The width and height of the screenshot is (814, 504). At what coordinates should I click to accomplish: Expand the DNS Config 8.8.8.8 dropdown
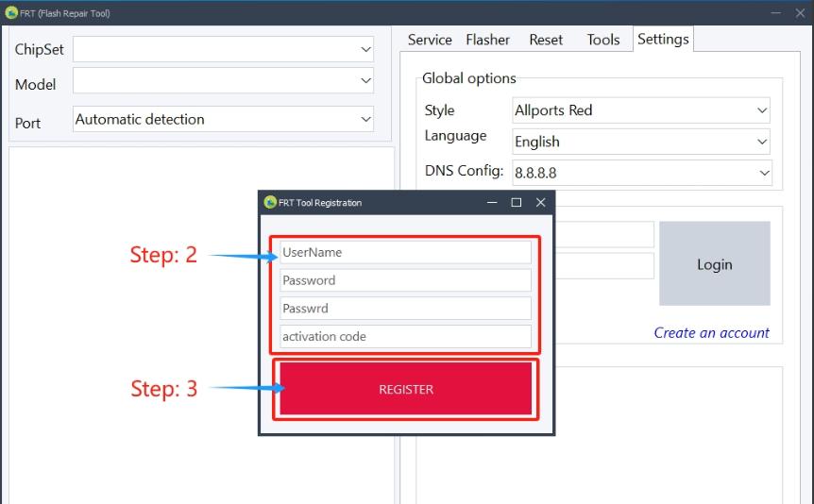(642, 173)
